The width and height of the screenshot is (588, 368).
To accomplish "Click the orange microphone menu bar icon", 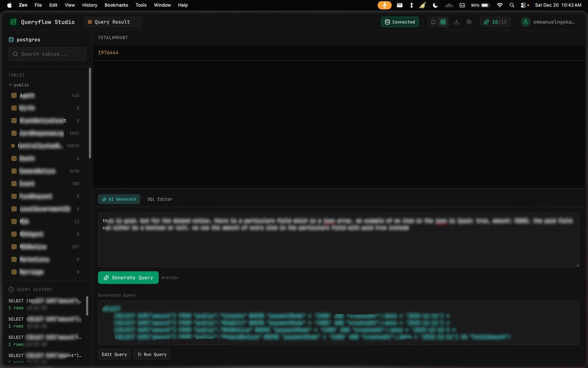I will [385, 5].
